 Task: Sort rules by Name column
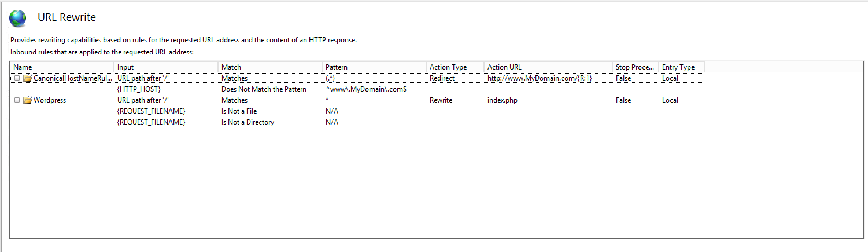pos(62,67)
